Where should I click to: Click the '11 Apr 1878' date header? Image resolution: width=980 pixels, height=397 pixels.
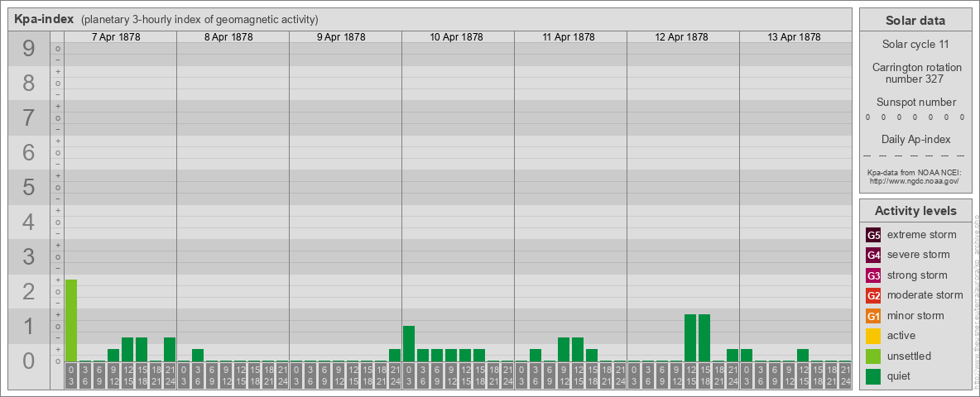coord(569,37)
